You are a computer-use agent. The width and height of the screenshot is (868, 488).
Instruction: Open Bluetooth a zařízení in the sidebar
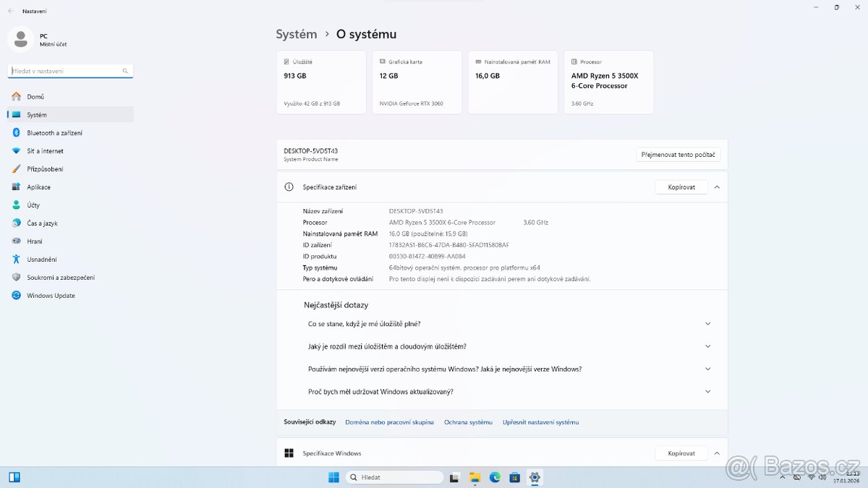tap(46, 132)
